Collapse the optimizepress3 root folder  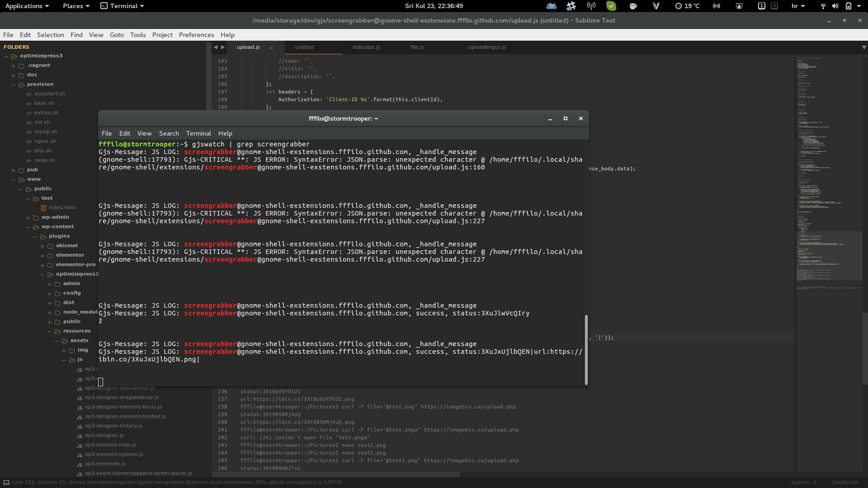tap(6, 56)
